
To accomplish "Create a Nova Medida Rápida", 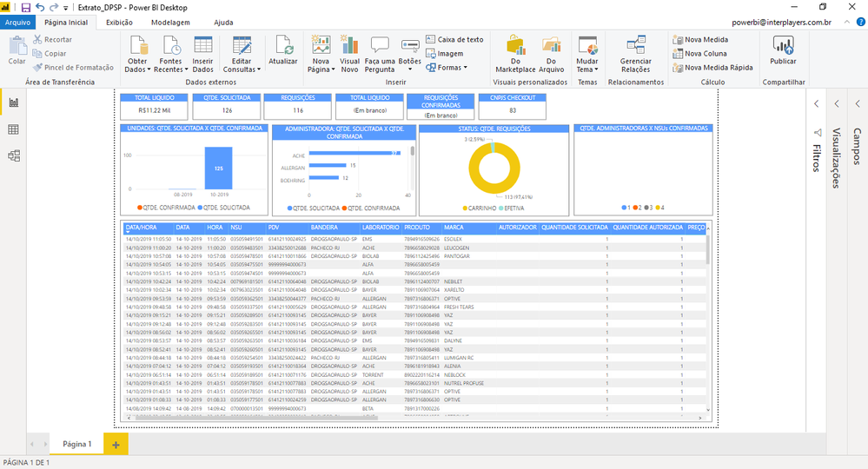I will 713,67.
